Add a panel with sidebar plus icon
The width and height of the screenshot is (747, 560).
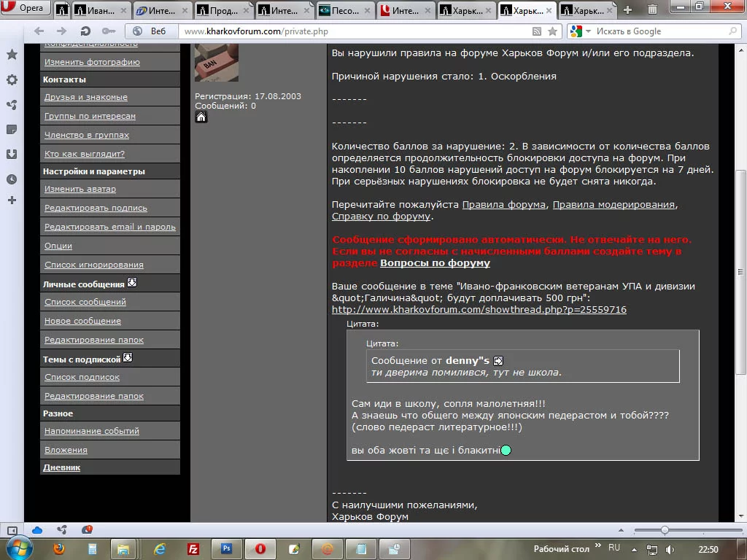click(x=12, y=201)
